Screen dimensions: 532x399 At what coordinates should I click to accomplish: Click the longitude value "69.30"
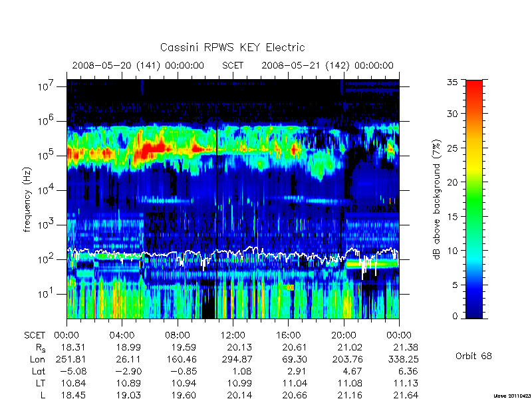295,359
